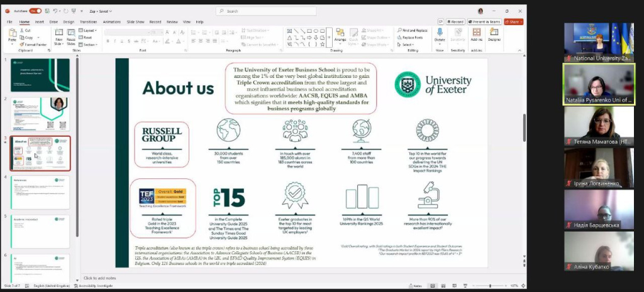Open the file name Zap Saved dropdown
644x292 pixels.
(x=101, y=11)
